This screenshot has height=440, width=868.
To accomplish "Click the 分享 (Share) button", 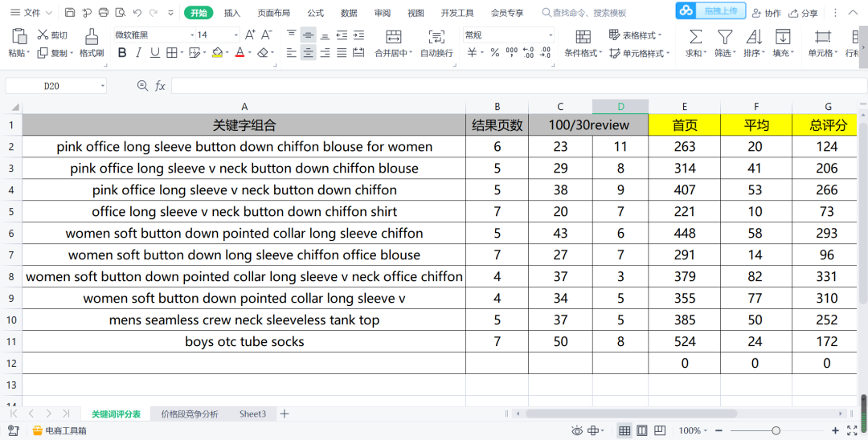I will point(804,13).
